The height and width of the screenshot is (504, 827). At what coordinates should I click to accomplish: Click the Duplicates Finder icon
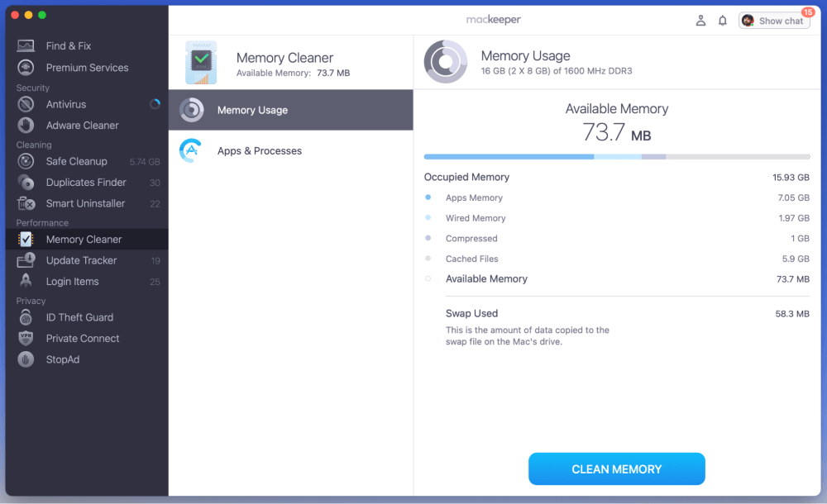[26, 183]
